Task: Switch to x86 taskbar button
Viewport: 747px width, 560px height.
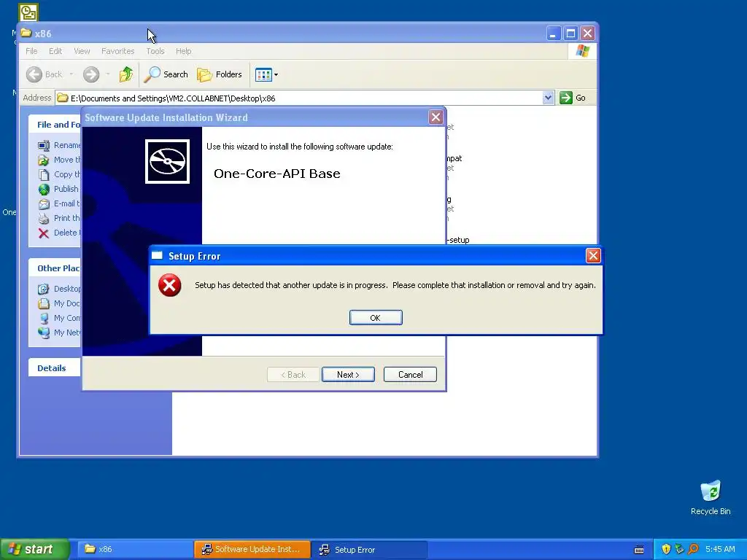Action: (x=134, y=549)
